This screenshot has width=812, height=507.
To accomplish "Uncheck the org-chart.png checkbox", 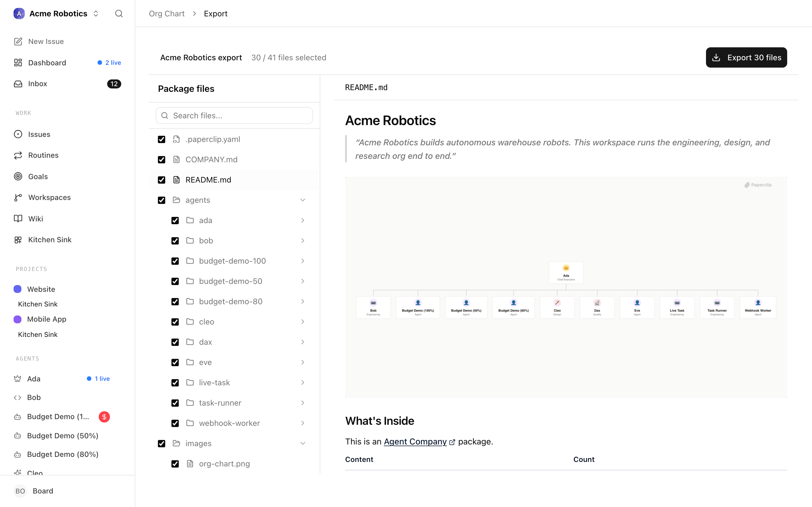I will pyautogui.click(x=175, y=464).
